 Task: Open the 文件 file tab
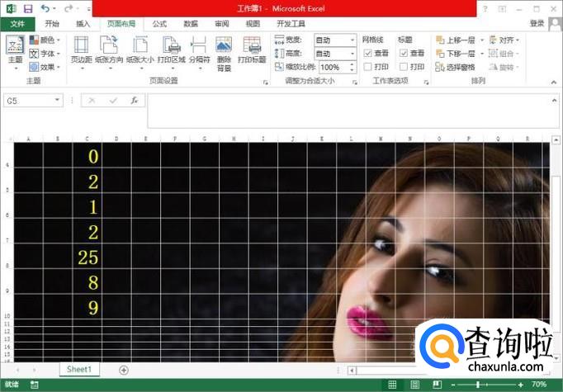pyautogui.click(x=17, y=24)
